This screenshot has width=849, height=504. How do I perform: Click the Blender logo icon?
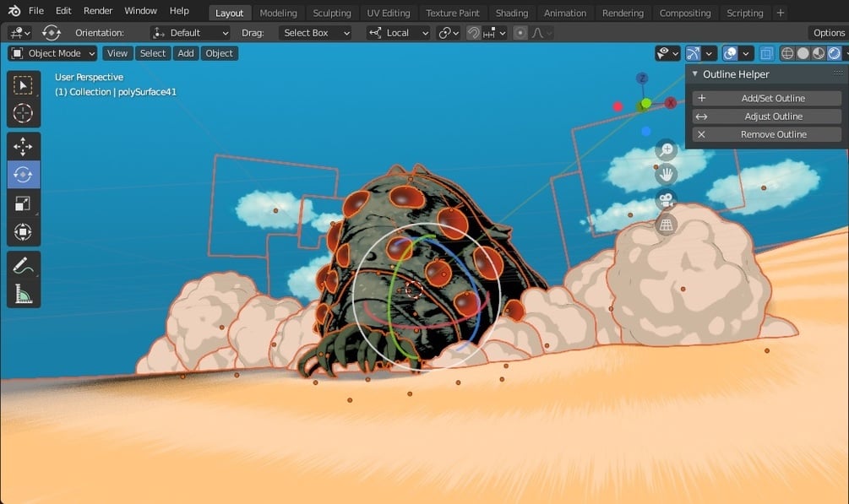(x=14, y=11)
